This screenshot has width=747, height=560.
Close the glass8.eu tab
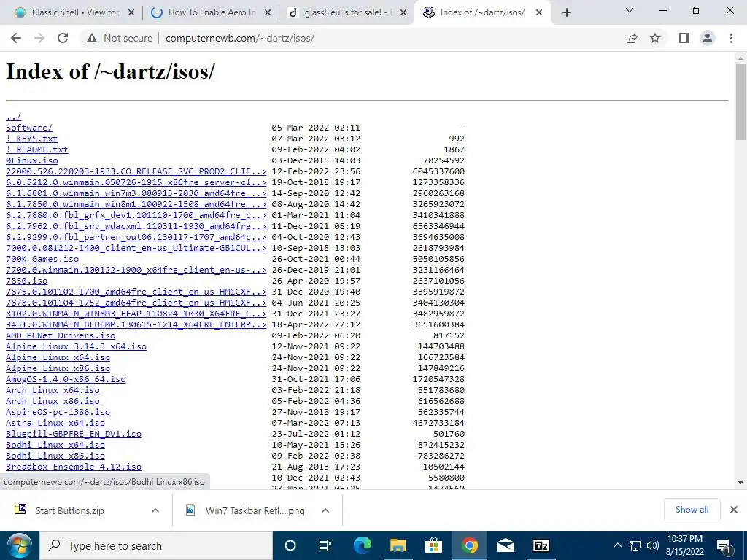pos(403,13)
